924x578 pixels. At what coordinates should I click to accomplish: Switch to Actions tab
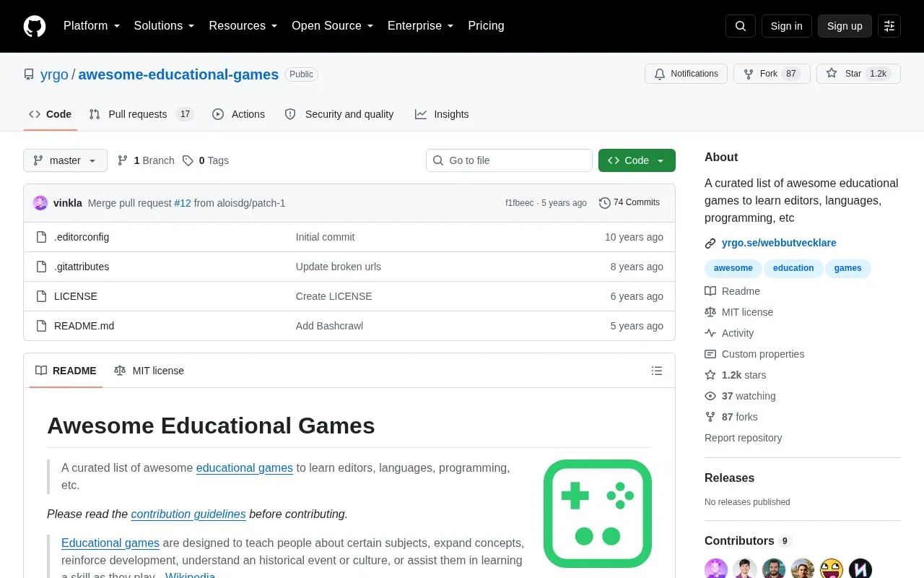coord(239,114)
